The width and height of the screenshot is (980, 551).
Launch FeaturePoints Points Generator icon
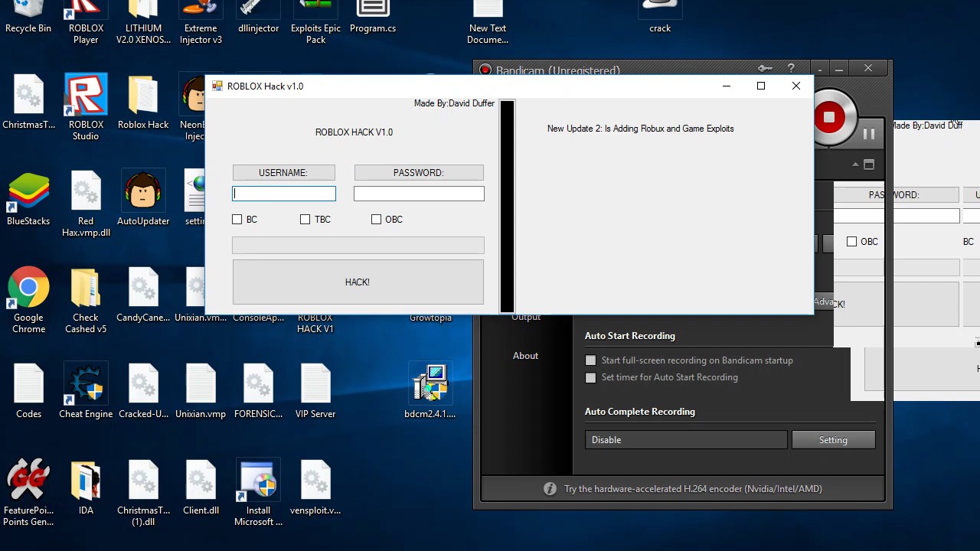(28, 493)
